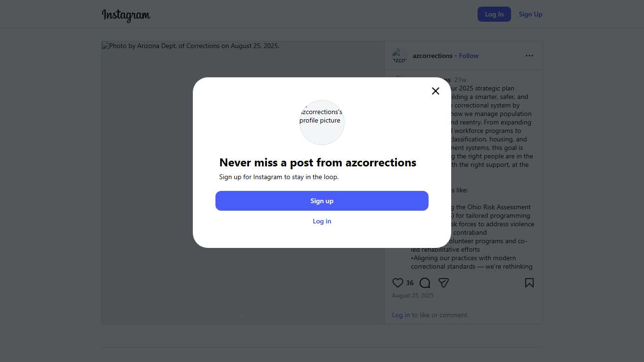The height and width of the screenshot is (362, 644).
Task: Close the sign-up popup with the X
Action: pos(436,91)
